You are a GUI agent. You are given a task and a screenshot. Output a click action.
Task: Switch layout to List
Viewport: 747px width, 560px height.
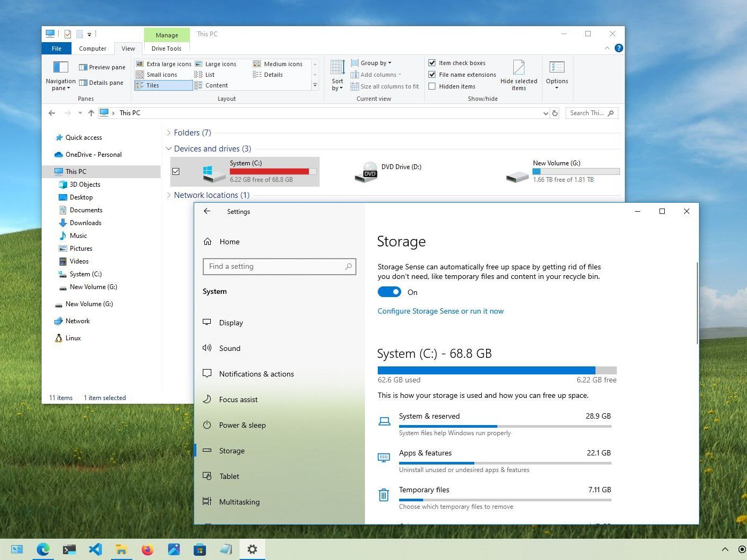click(205, 75)
